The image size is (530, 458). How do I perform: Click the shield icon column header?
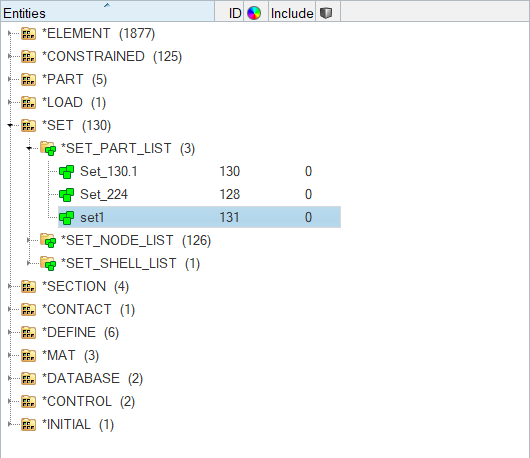pos(326,13)
